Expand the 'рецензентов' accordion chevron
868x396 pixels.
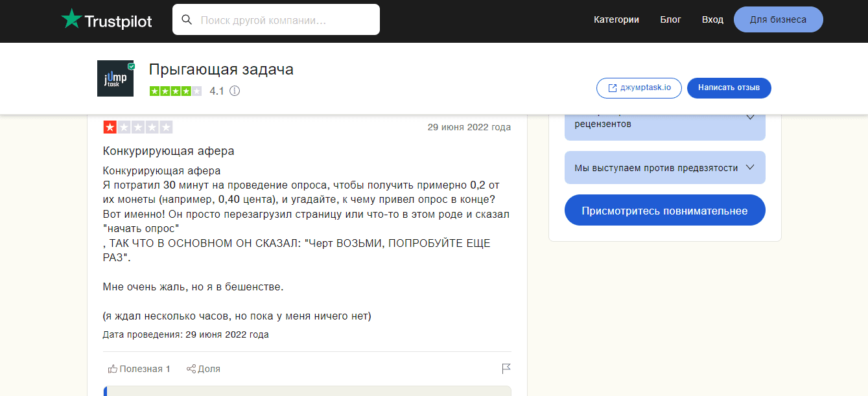(750, 117)
